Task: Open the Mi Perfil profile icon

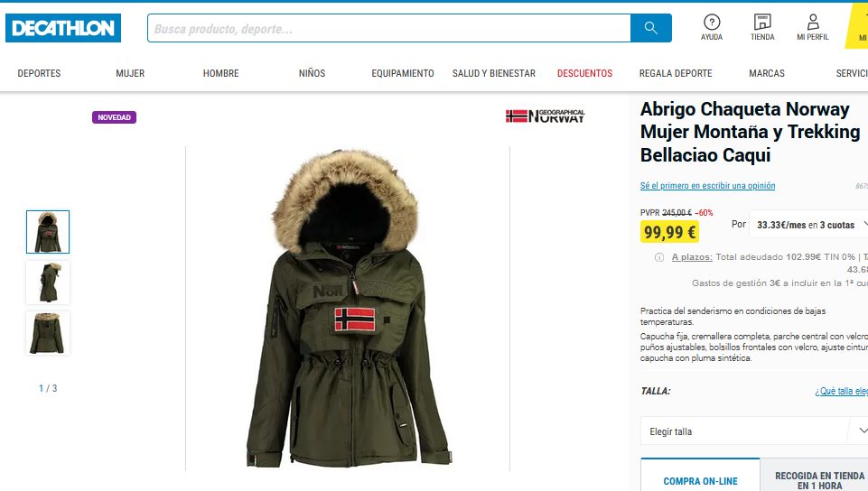Action: pyautogui.click(x=813, y=28)
